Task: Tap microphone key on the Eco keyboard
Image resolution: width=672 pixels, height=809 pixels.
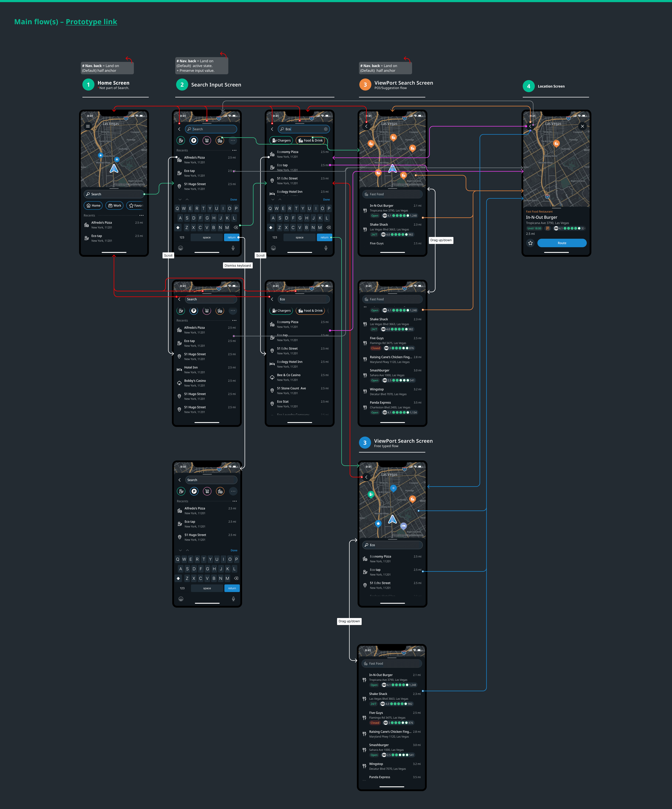Action: tap(326, 248)
